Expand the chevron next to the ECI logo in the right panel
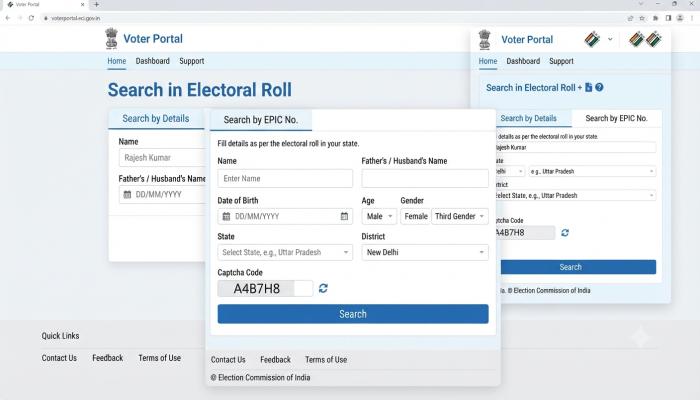The width and height of the screenshot is (700, 400). pos(610,39)
